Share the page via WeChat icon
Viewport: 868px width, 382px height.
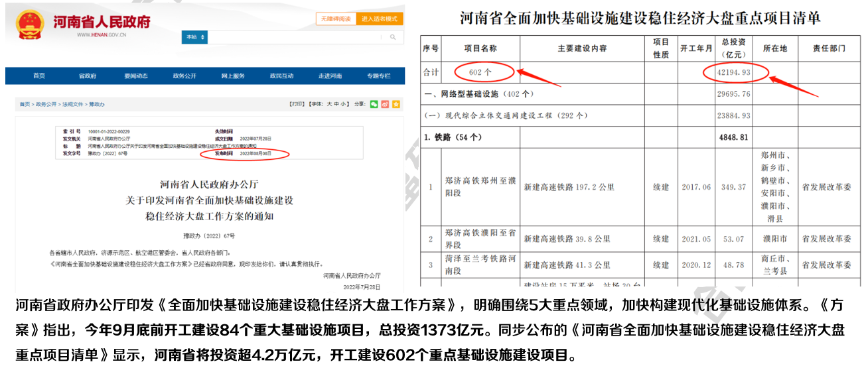[374, 104]
